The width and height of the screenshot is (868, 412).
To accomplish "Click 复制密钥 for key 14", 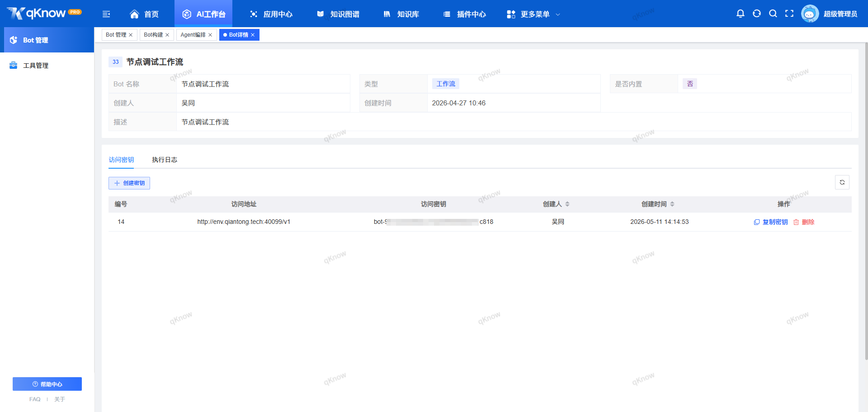I will pos(771,222).
